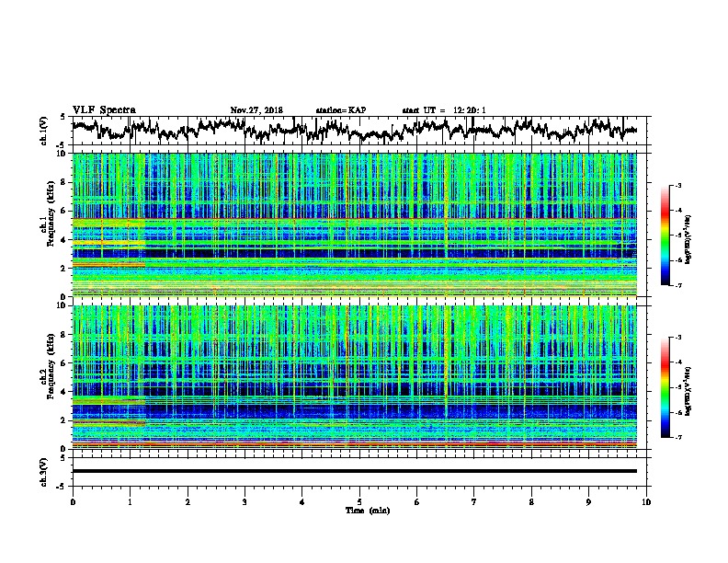The height and width of the screenshot is (563, 728).
Task: Click the 'station=KAP' label
Action: click(341, 110)
